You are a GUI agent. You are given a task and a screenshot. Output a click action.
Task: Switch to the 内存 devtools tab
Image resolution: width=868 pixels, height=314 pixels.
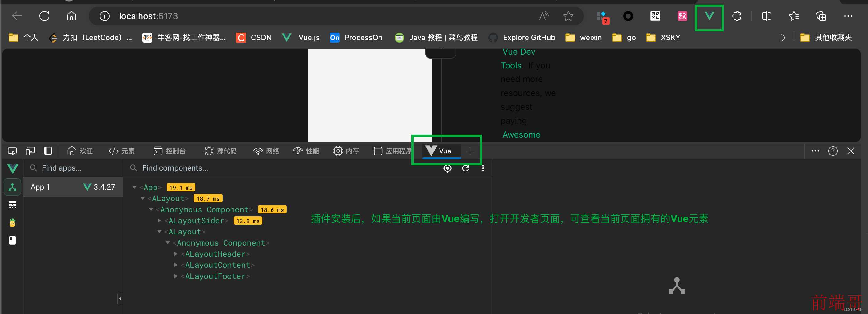346,151
